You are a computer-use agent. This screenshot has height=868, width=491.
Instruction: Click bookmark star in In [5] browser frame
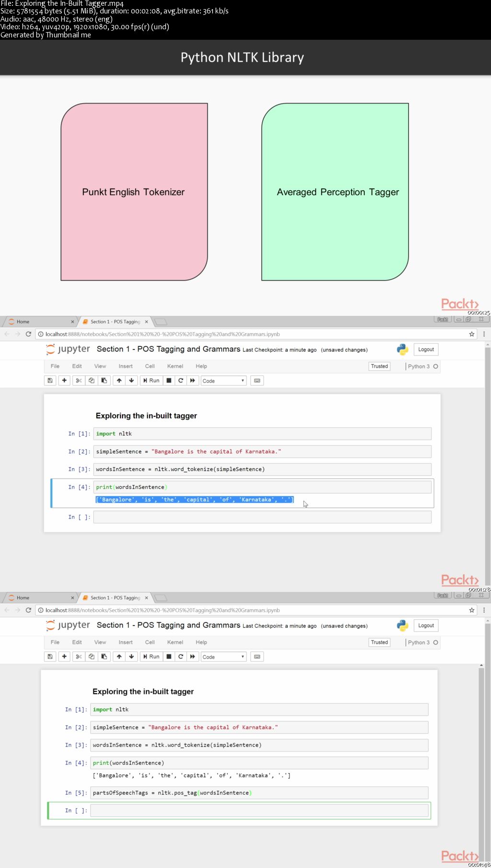(x=472, y=610)
